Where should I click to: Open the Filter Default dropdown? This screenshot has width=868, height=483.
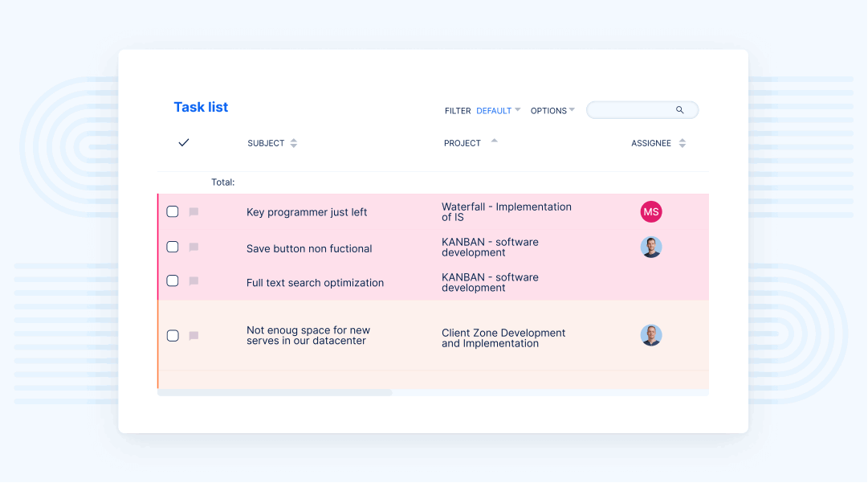pyautogui.click(x=498, y=111)
